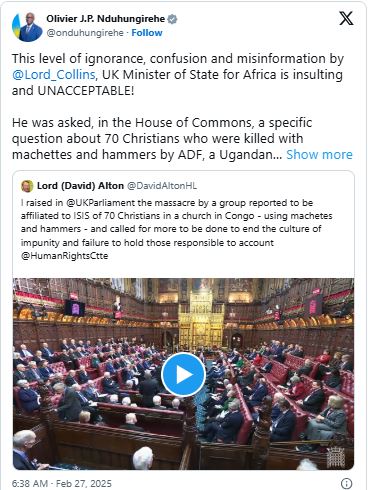This screenshot has width=368, height=490.
Task: Click the X logo icon
Action: click(346, 18)
